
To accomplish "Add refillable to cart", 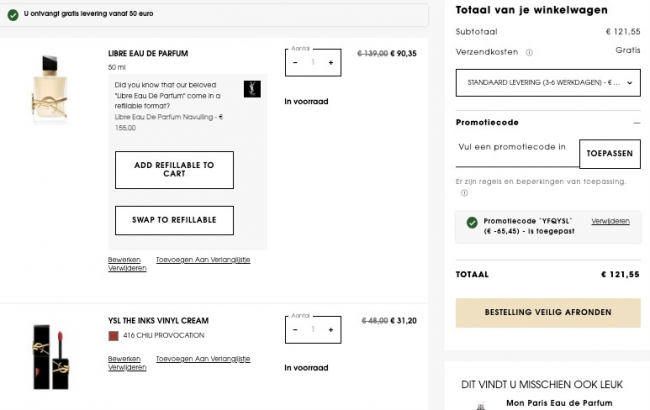I will 174,170.
